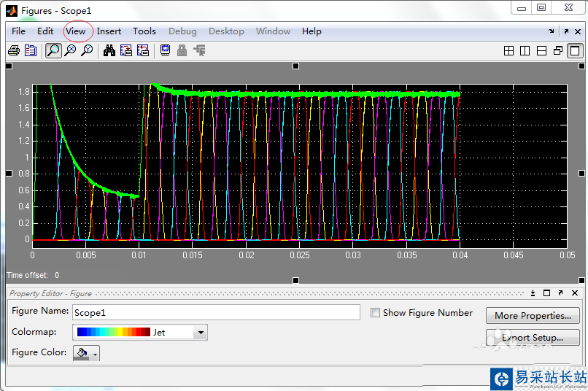Screen dimensions: 588x391
Task: Open the Desktop menu
Action: (x=226, y=31)
